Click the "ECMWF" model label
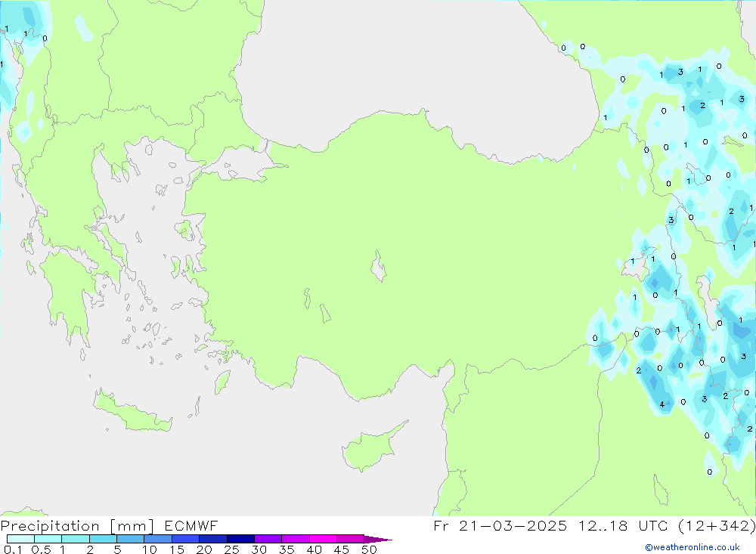This screenshot has width=756, height=554. [x=191, y=525]
